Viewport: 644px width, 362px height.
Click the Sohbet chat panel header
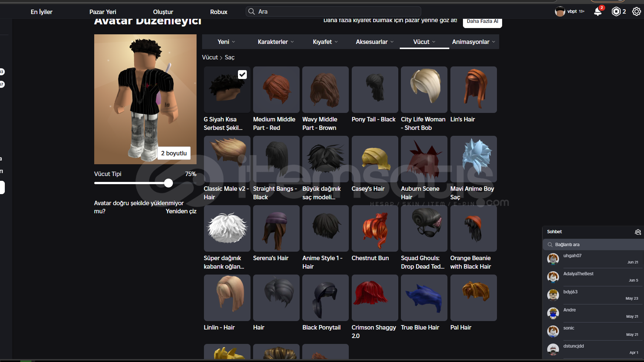click(x=593, y=232)
